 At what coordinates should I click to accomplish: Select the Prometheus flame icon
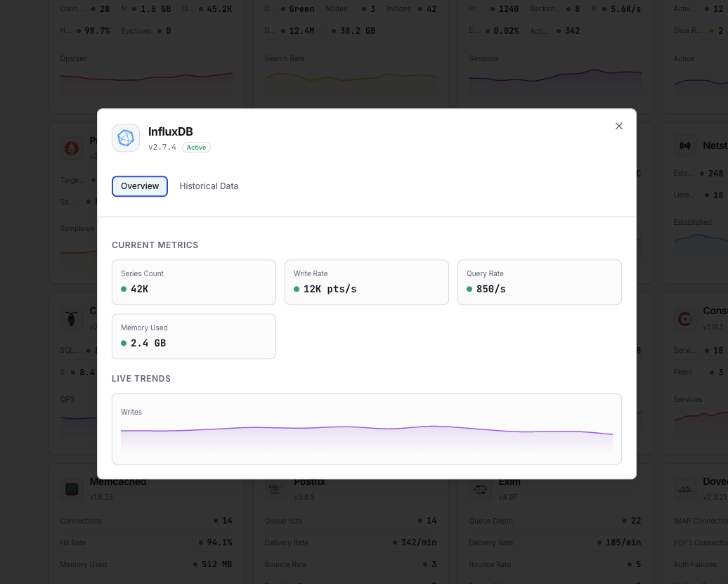71,148
